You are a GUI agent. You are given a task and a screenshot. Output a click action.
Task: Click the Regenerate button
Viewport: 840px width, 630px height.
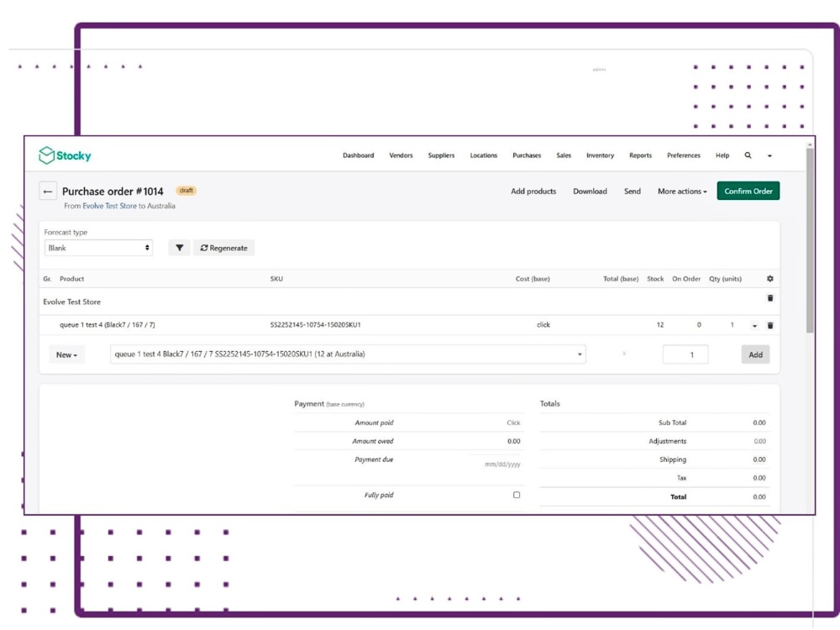pyautogui.click(x=224, y=248)
